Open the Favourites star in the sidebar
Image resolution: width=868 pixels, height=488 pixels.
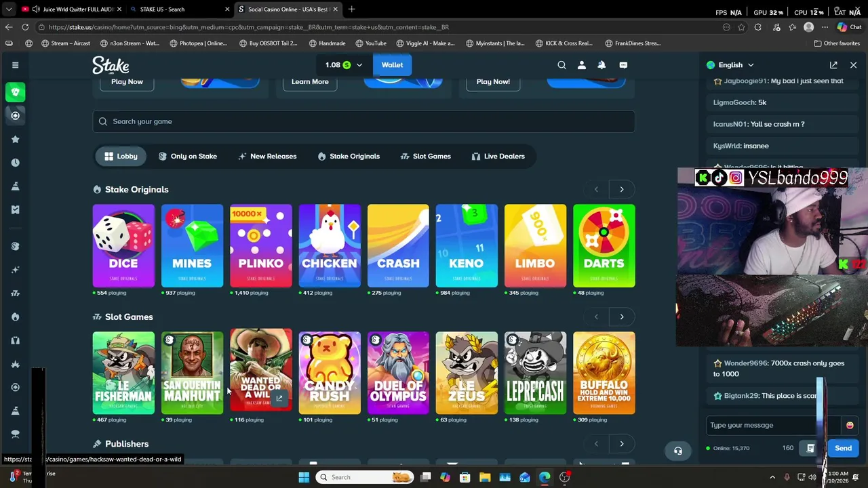click(x=15, y=139)
